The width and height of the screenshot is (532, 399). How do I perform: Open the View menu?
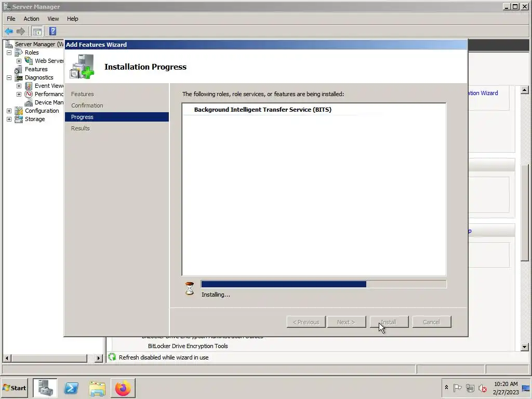[53, 19]
